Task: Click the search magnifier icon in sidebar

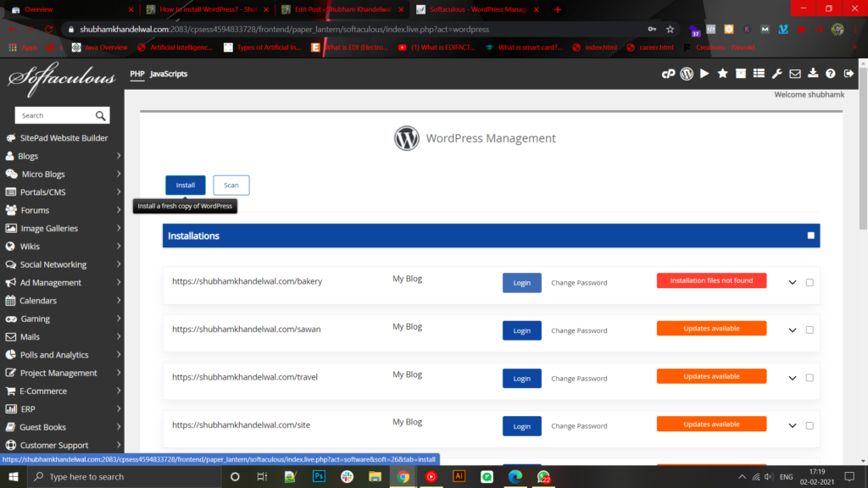Action: point(100,115)
